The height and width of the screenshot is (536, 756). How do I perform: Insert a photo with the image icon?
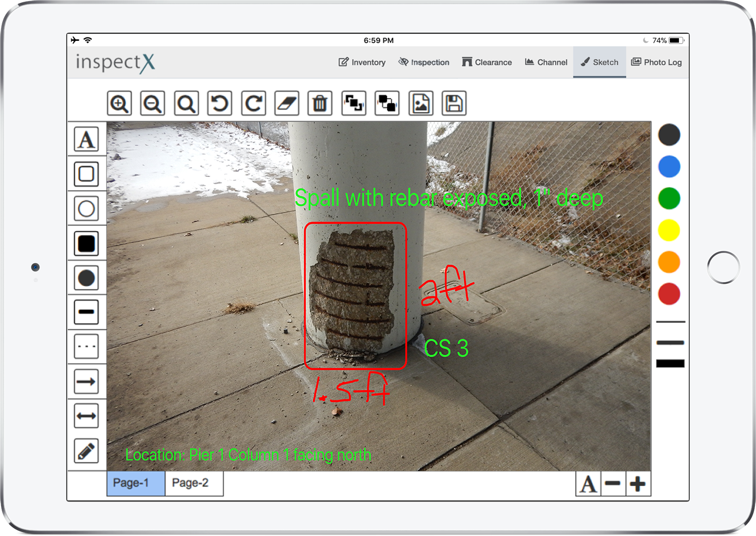pos(421,103)
